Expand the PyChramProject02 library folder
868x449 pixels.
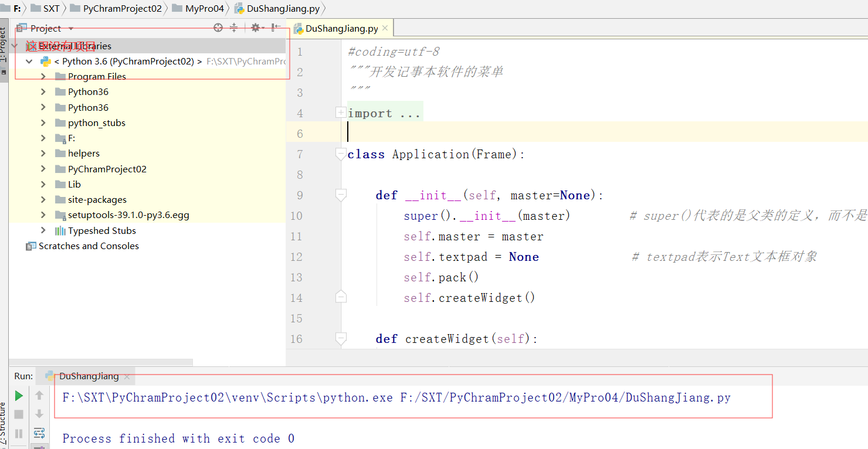[43, 169]
